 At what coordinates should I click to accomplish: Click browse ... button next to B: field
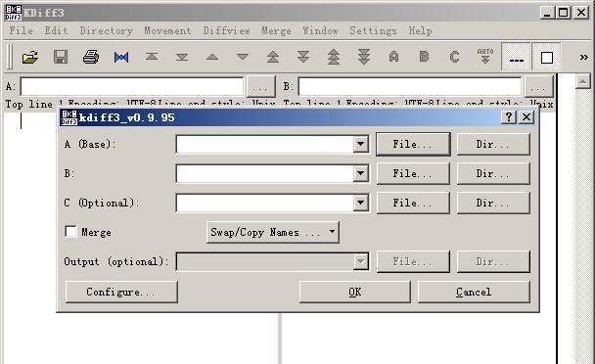pos(538,87)
